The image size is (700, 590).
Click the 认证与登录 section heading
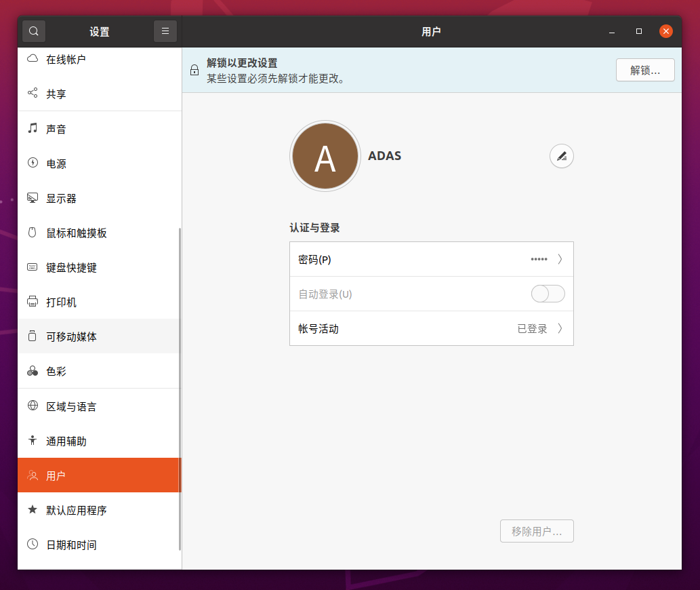point(314,228)
